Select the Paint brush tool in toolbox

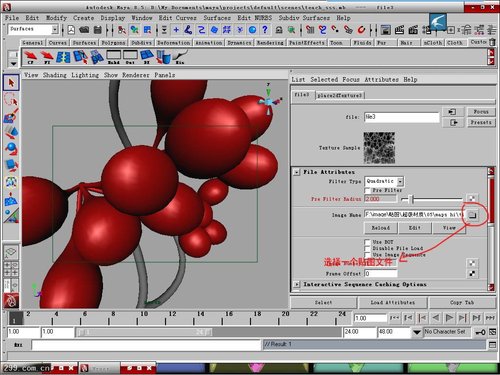click(x=11, y=116)
